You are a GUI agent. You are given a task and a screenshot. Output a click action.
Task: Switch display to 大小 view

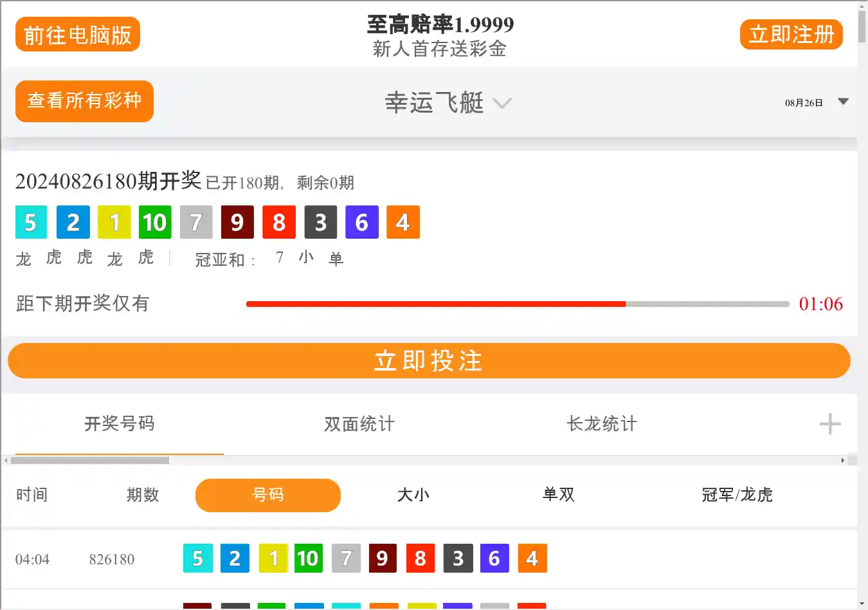point(413,495)
